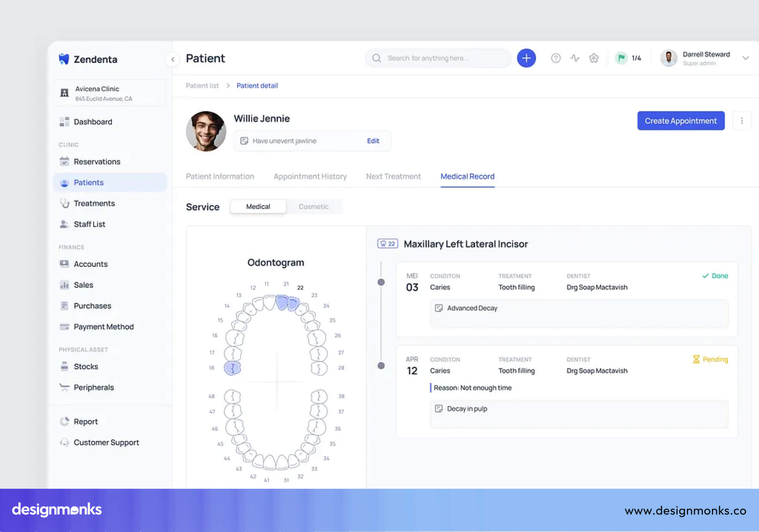Screen dimensions: 759x532
Task: Click the Decay in pulp note icon
Action: click(439, 409)
